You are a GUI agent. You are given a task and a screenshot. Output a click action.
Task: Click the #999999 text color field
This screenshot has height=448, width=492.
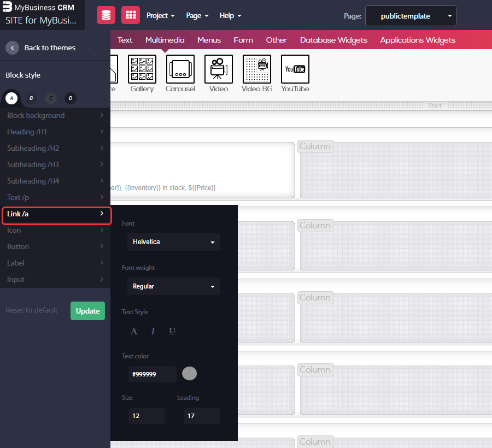pos(152,374)
